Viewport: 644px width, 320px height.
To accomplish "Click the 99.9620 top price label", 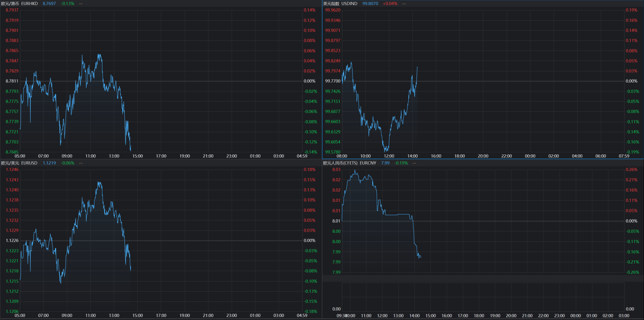I will click(x=333, y=10).
